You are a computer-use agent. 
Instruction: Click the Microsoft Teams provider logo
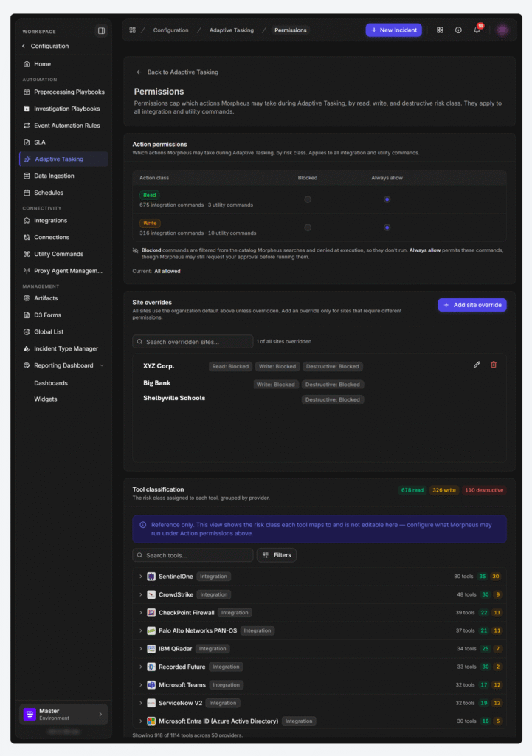(x=151, y=685)
